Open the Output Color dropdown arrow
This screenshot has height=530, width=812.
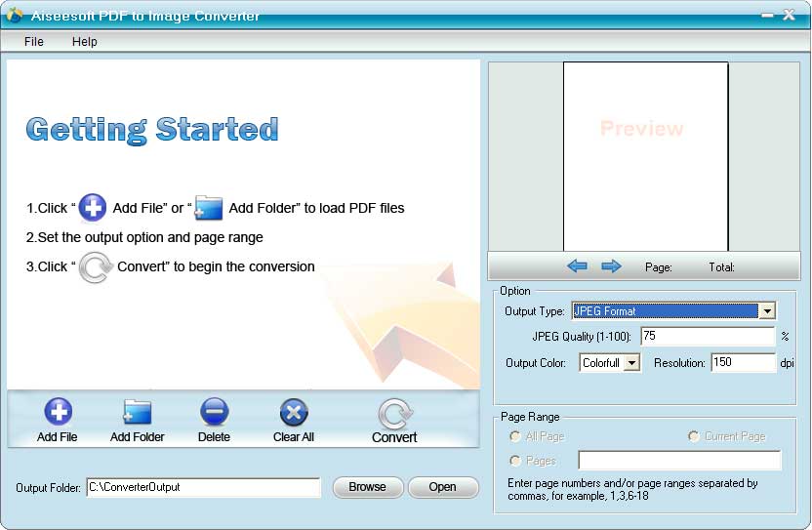[631, 363]
